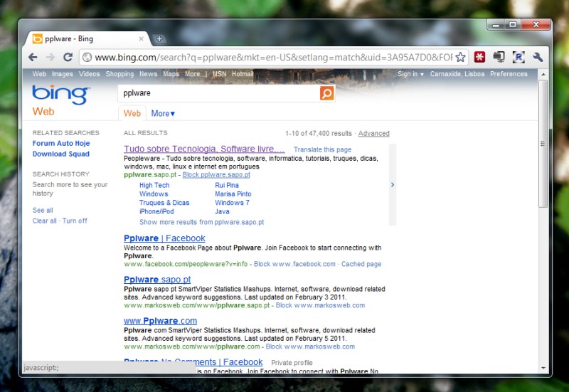Open the Download Squad related search
Viewport: 569px width, 392px height.
click(x=61, y=154)
